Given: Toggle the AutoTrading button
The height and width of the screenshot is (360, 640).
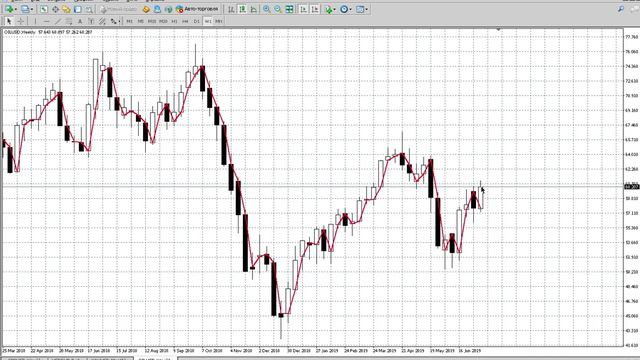Looking at the screenshot, I should point(197,9).
